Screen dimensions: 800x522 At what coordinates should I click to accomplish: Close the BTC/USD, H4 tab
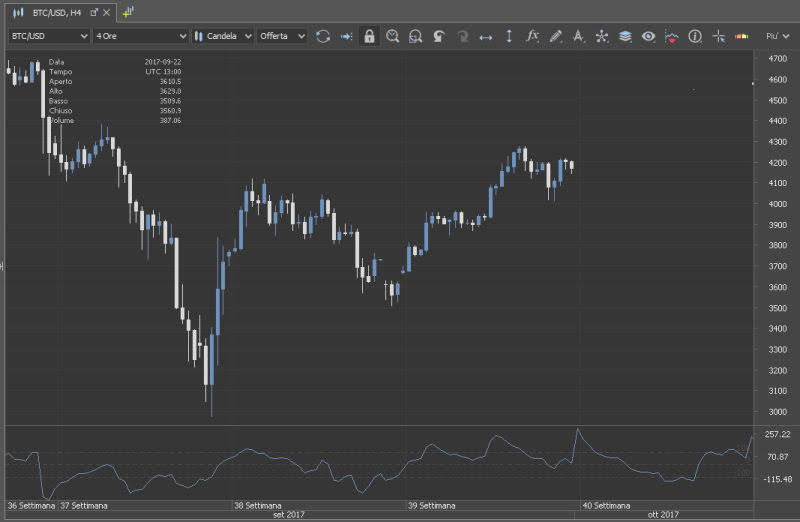(107, 12)
